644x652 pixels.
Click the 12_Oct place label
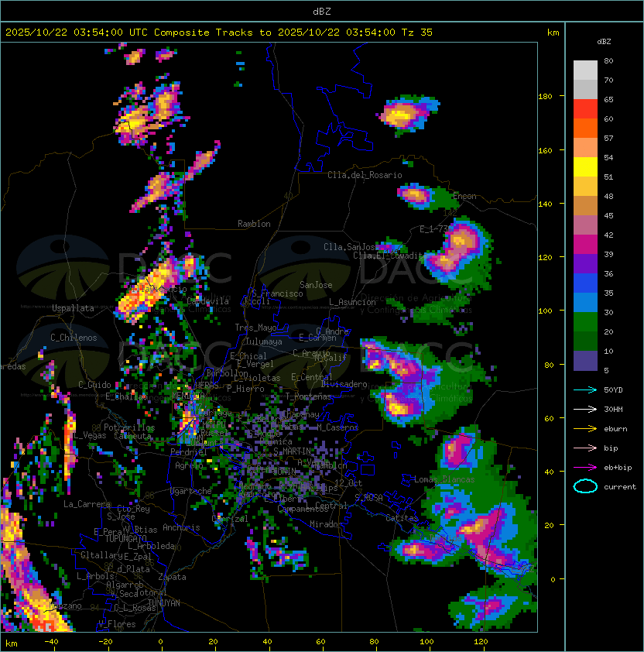pyautogui.click(x=348, y=482)
